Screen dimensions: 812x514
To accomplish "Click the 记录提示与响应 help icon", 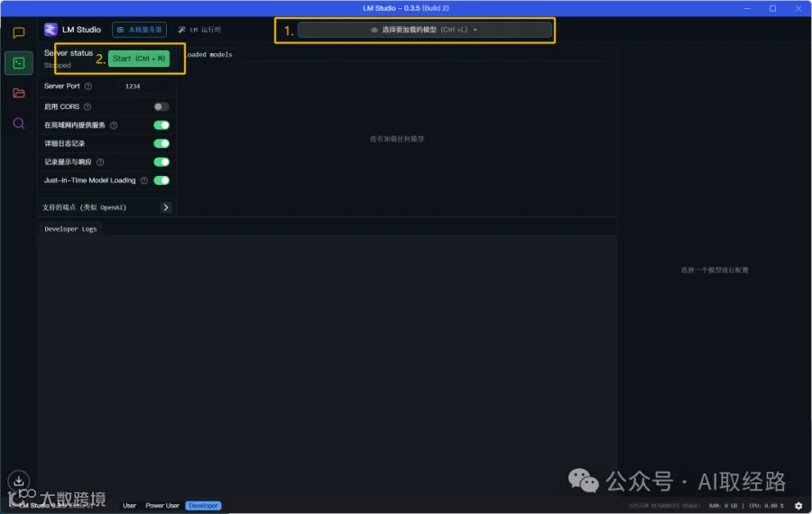I will click(100, 162).
